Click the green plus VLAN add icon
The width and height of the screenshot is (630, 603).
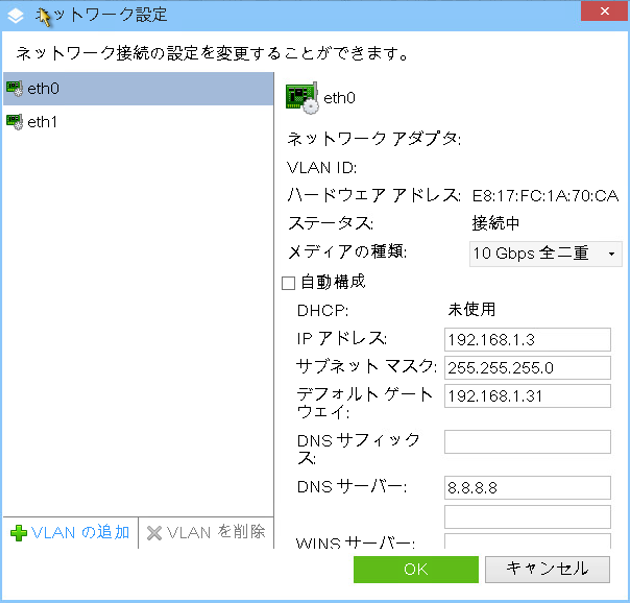coord(18,533)
